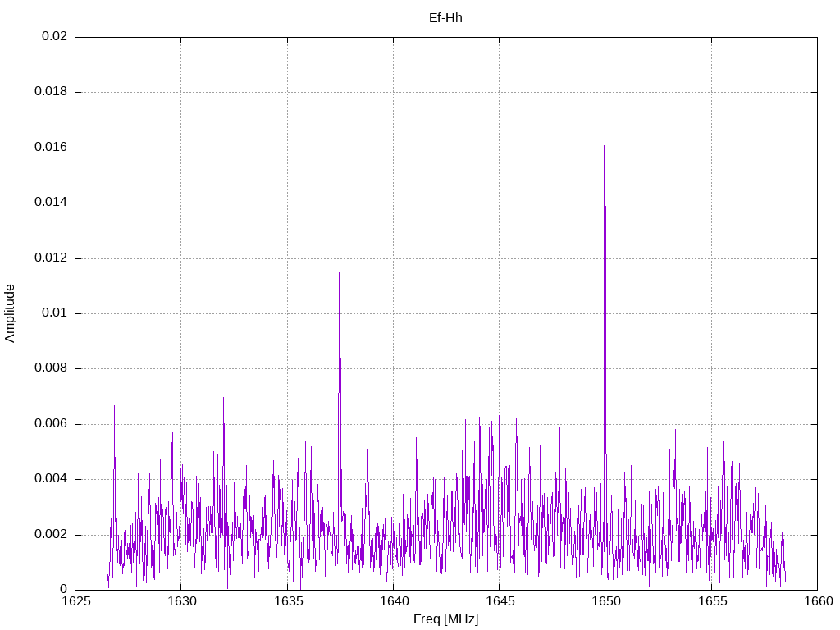Select the y-axis label Amplitude
Viewport: 840px width, 630px height.
tap(10, 313)
